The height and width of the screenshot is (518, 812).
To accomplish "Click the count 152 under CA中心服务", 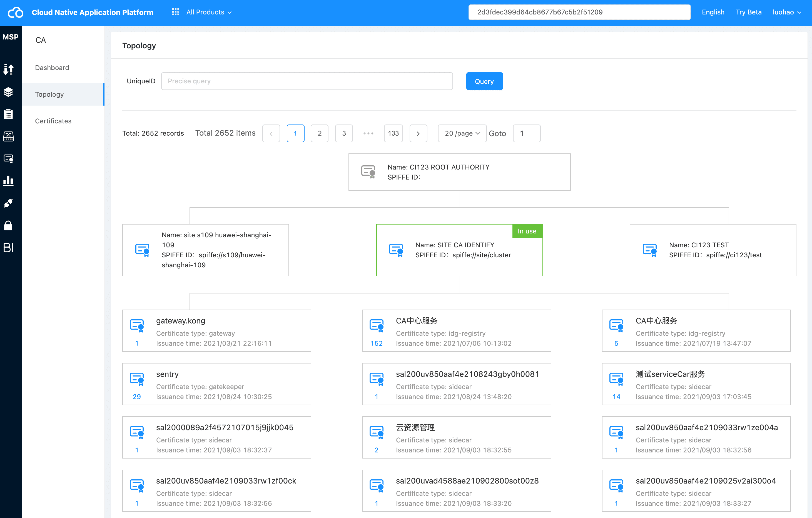I will point(376,343).
